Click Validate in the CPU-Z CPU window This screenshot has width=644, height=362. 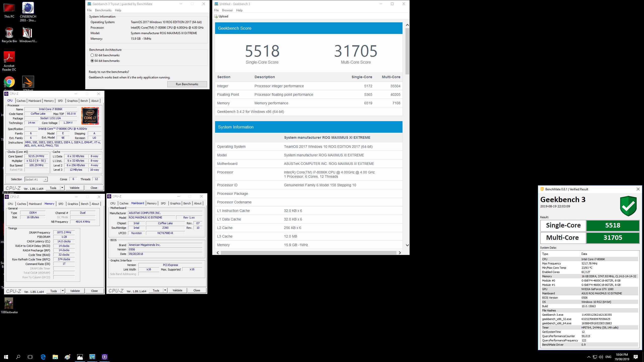pyautogui.click(x=74, y=188)
